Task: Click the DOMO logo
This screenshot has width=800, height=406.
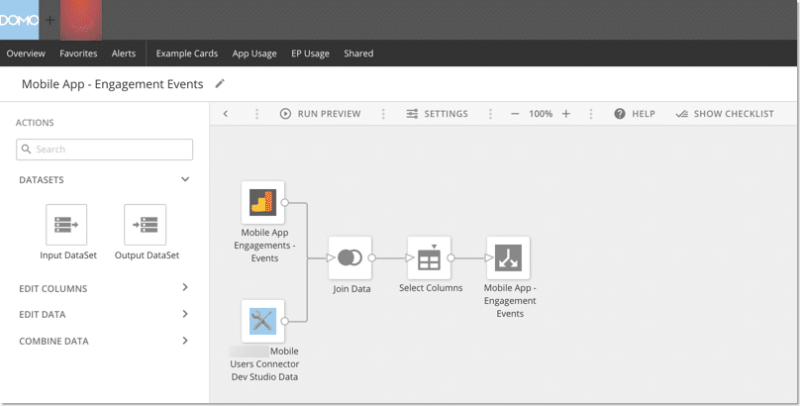Action: [19, 20]
